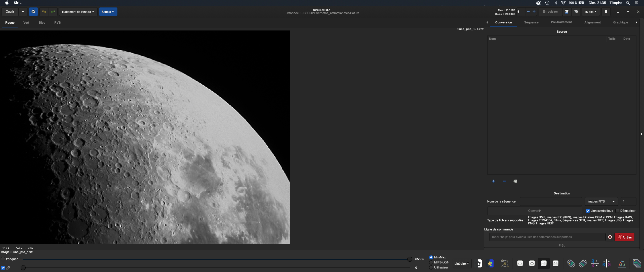Select the MIPS-LO/HI radio button
Image resolution: width=644 pixels, height=272 pixels.
click(431, 262)
